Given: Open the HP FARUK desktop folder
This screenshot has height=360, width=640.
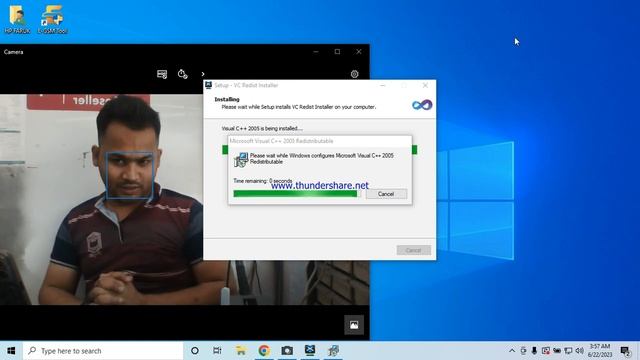Looking at the screenshot, I should pos(17,19).
